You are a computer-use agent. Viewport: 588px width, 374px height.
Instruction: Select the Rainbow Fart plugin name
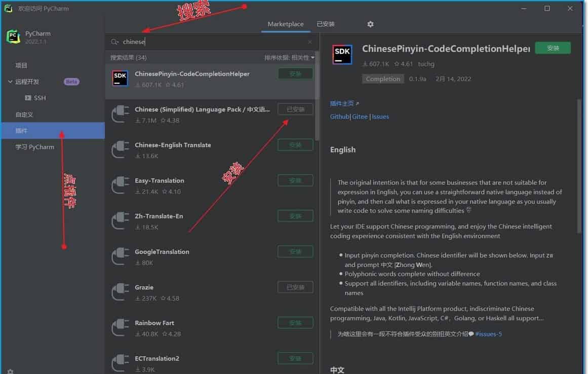click(x=154, y=323)
